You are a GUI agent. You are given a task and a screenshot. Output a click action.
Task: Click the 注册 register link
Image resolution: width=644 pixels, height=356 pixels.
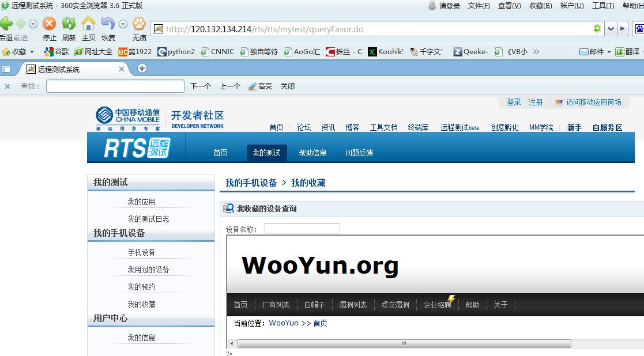pos(536,102)
